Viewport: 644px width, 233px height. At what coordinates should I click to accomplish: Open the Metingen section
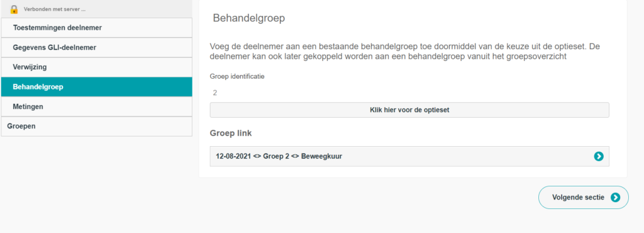tap(96, 107)
